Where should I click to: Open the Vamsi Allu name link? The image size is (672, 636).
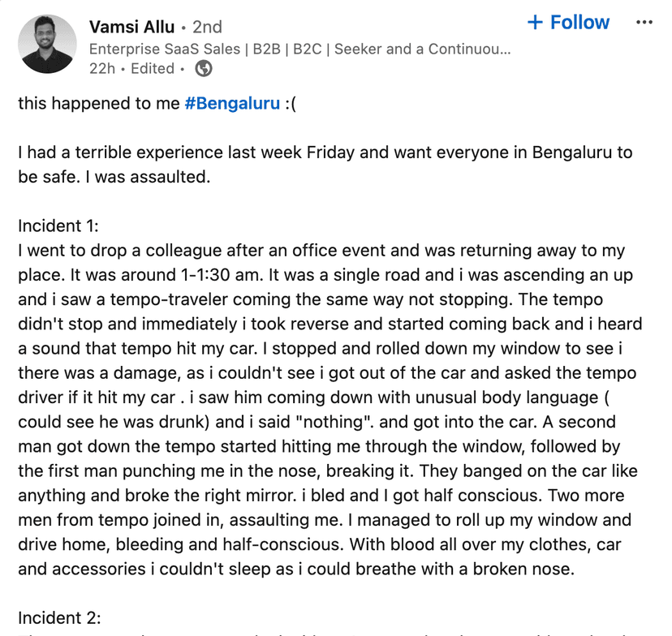[x=131, y=27]
